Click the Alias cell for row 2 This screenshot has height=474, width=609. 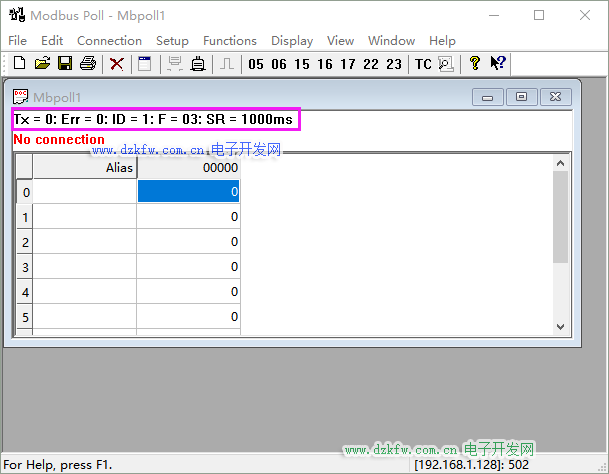pos(85,242)
